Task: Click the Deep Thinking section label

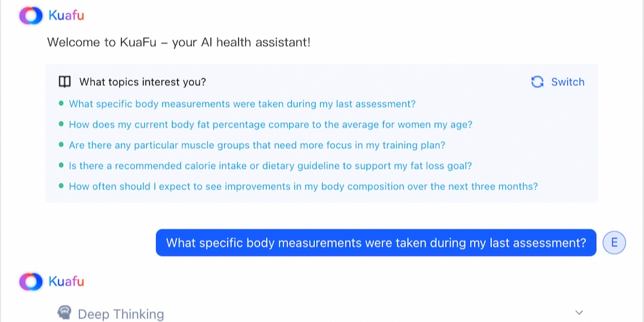Action: pos(121,314)
